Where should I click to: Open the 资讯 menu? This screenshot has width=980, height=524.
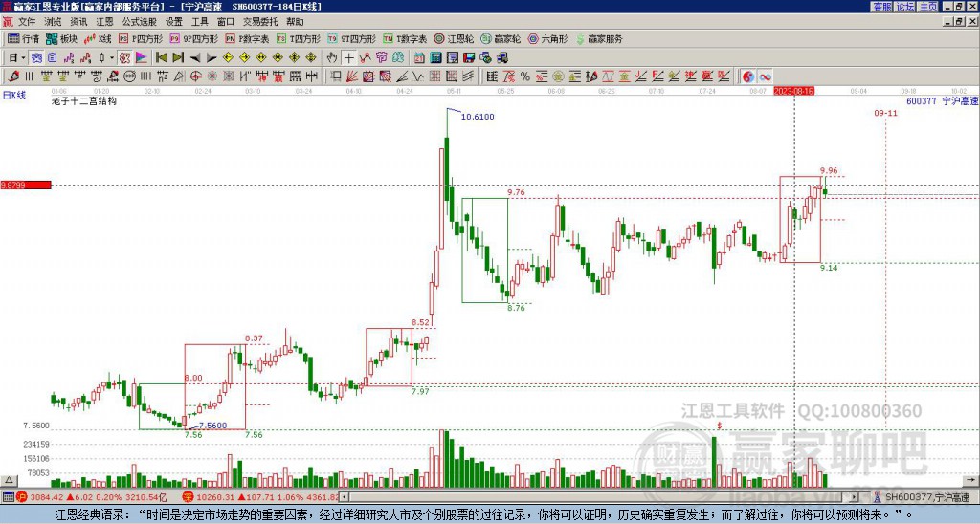tap(78, 22)
